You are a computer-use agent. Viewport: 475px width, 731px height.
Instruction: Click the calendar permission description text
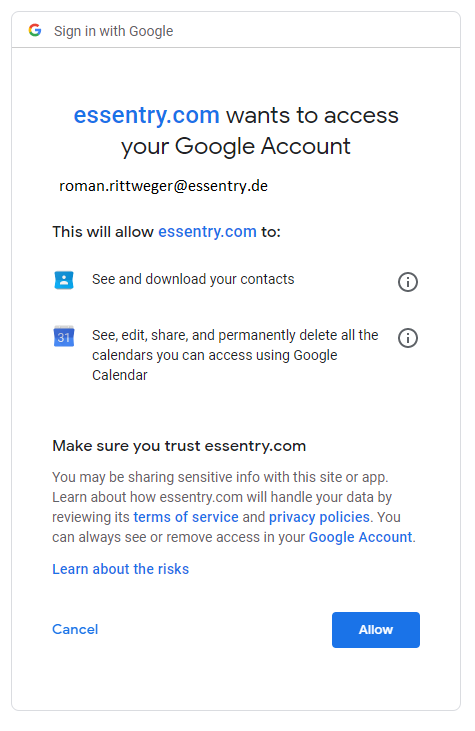(x=235, y=355)
